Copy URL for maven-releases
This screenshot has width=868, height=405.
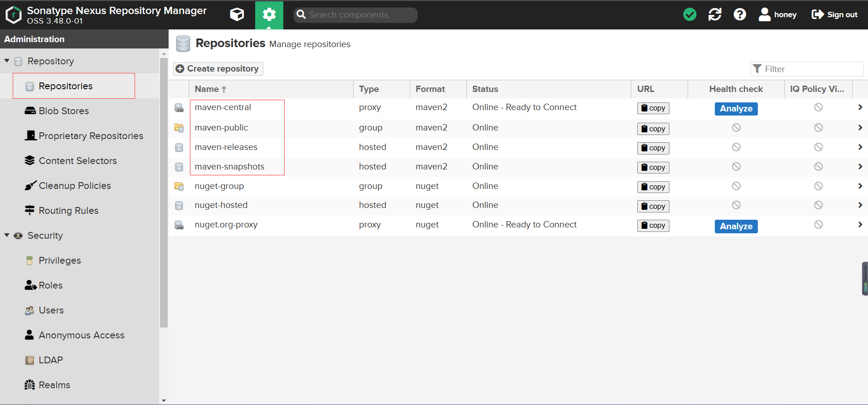pos(653,148)
